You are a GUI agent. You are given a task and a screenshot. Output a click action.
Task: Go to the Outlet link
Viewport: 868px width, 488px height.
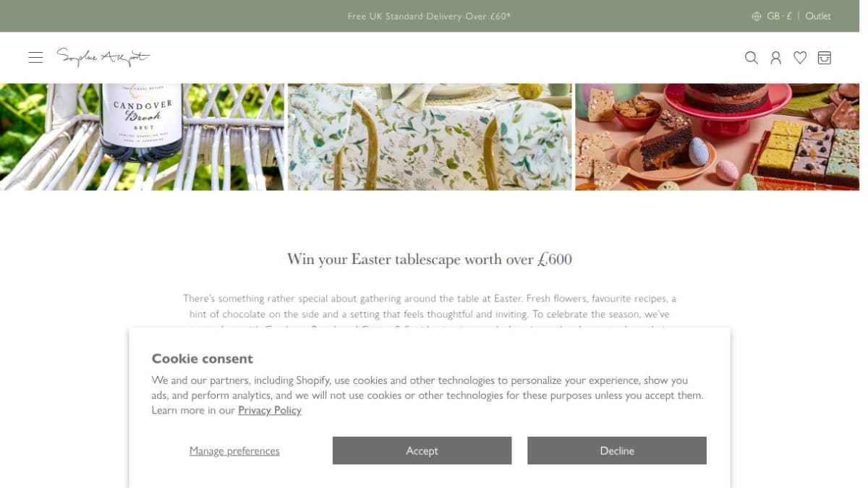pyautogui.click(x=818, y=16)
